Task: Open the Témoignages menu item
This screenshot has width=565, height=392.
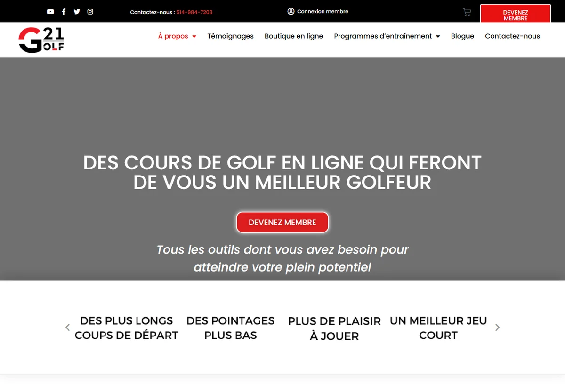Action: (x=230, y=36)
